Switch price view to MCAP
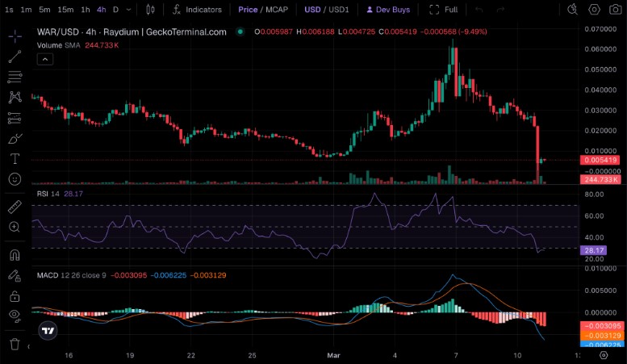Viewport: 627px width, 364px height. point(277,10)
